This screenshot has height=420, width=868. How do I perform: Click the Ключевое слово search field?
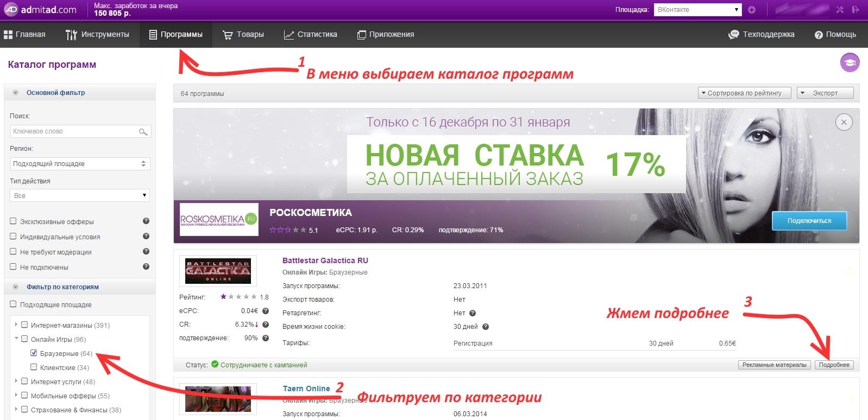pyautogui.click(x=73, y=131)
